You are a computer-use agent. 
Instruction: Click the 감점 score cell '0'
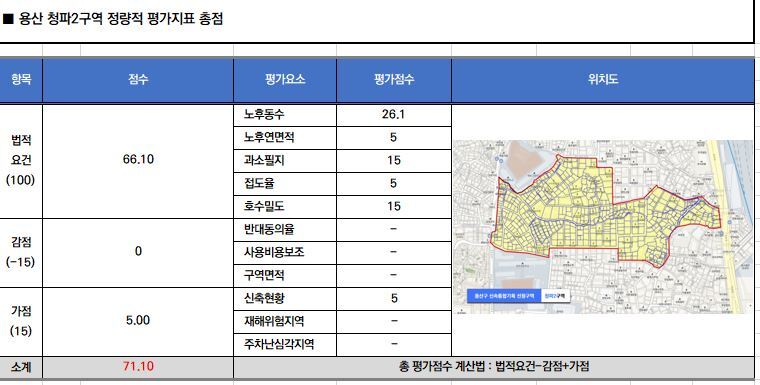(138, 253)
